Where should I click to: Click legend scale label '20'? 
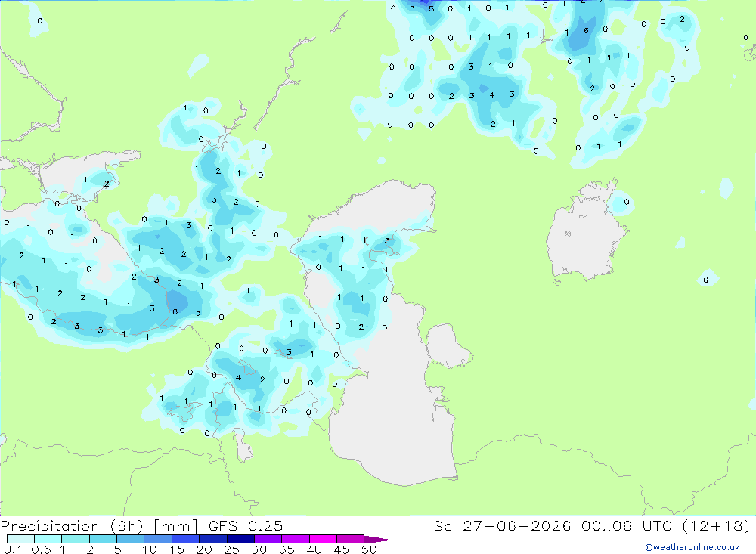[x=204, y=549]
